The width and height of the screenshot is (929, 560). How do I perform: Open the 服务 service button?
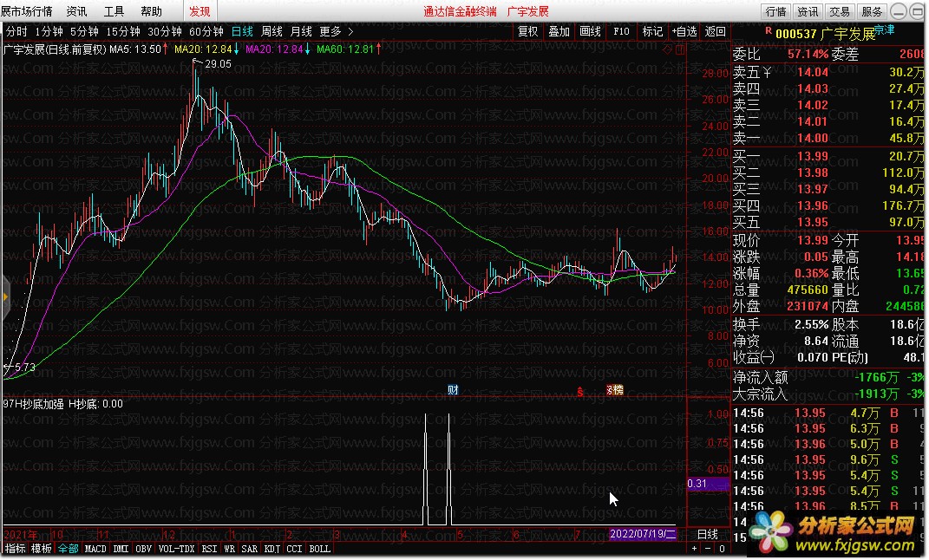pos(872,11)
